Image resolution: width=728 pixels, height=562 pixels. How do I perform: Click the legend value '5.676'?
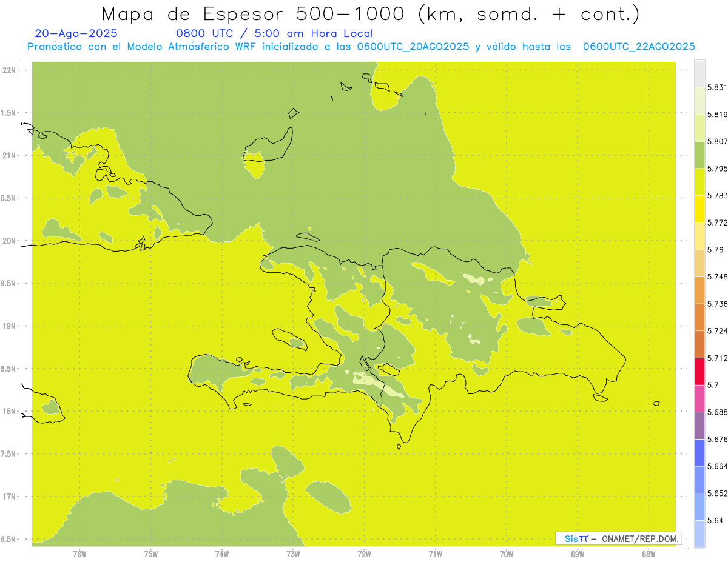717,439
